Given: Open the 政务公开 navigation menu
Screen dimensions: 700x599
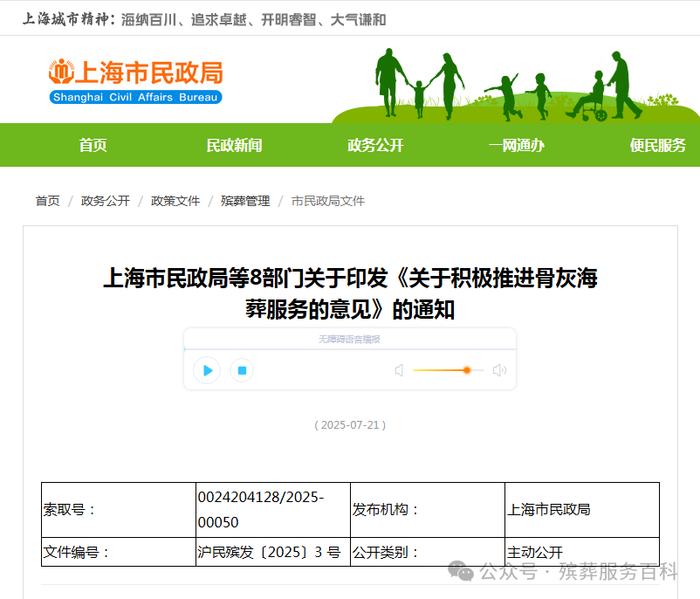Looking at the screenshot, I should (x=374, y=145).
